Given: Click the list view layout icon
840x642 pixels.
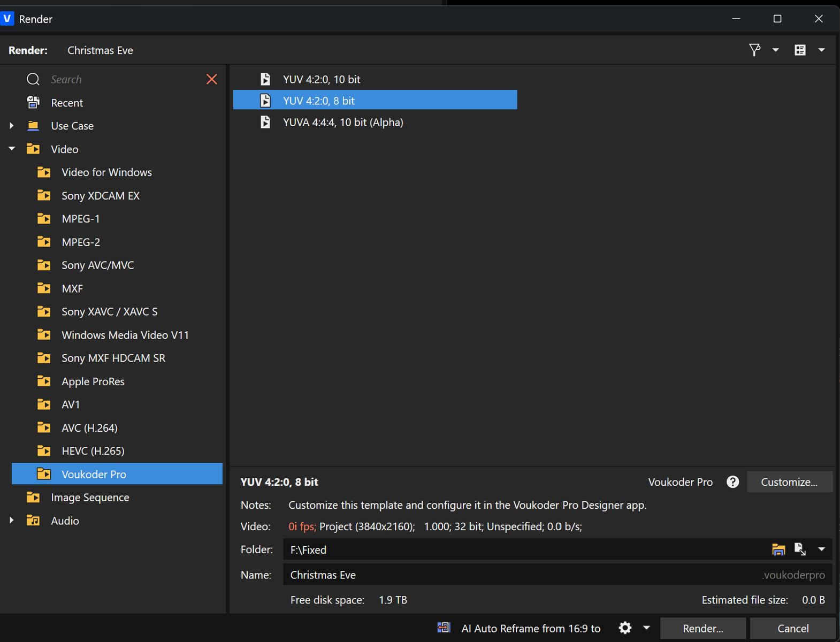Looking at the screenshot, I should [800, 50].
